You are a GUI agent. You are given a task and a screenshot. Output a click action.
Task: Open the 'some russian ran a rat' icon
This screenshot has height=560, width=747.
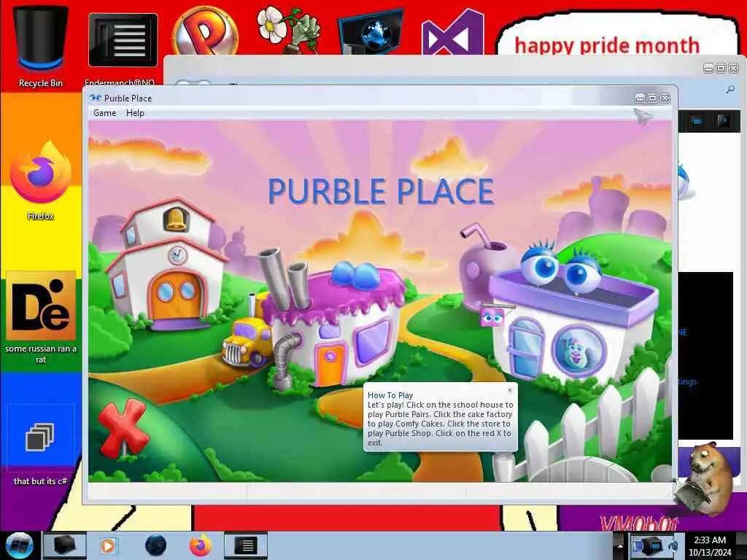click(x=41, y=317)
